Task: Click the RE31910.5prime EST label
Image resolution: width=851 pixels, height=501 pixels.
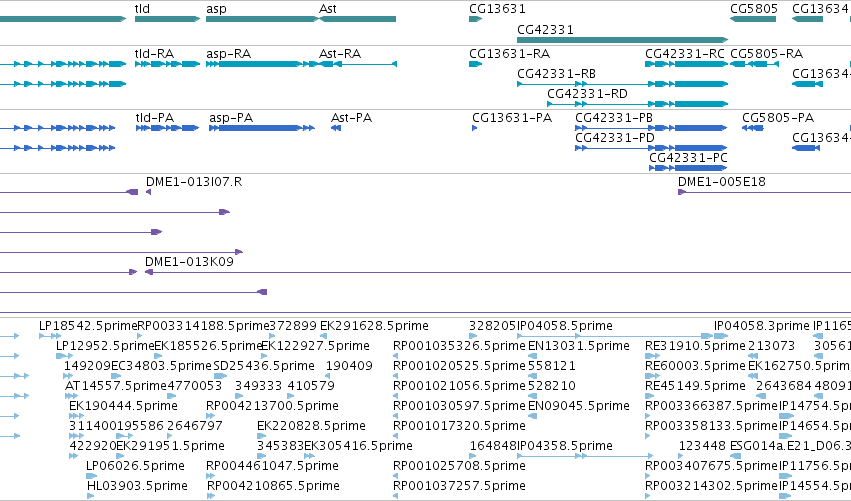Action: click(695, 346)
